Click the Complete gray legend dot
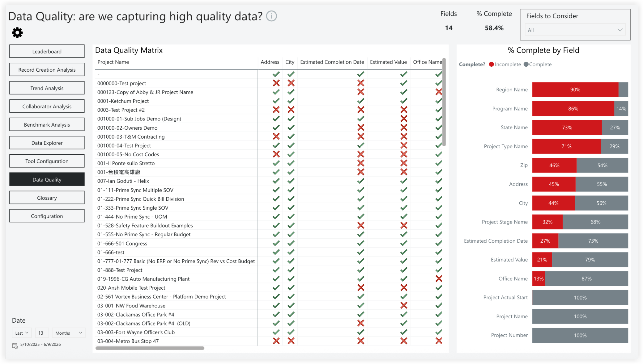 click(x=526, y=64)
